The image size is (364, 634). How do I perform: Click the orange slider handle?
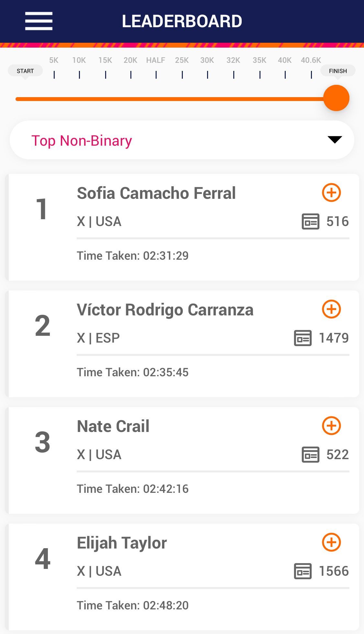pyautogui.click(x=336, y=98)
